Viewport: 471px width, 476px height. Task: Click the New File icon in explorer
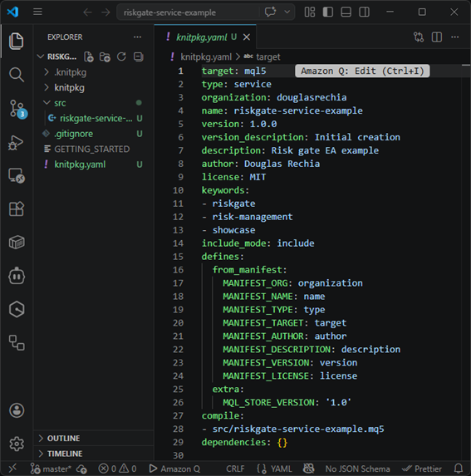(x=89, y=56)
